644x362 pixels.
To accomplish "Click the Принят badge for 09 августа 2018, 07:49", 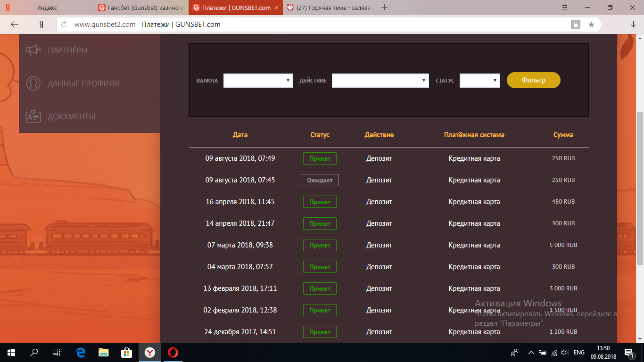I will click(320, 158).
